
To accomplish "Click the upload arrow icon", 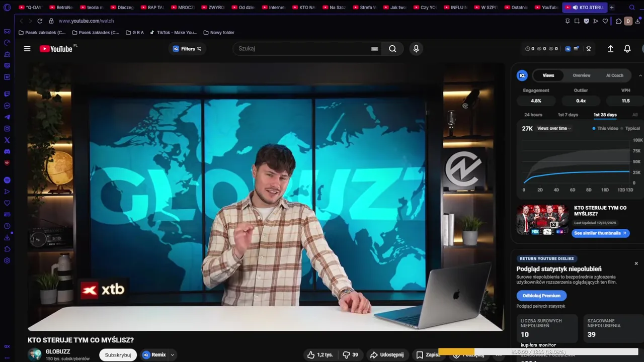I will click(x=610, y=49).
